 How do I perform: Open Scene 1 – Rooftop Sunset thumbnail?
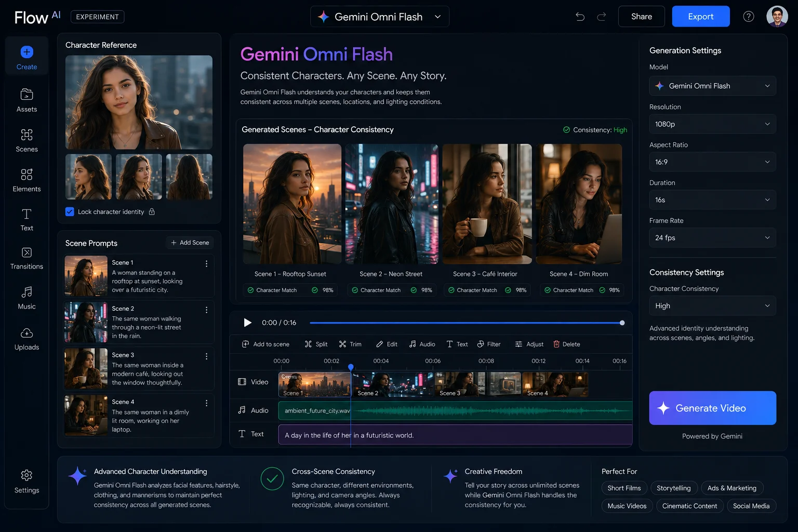pos(292,204)
